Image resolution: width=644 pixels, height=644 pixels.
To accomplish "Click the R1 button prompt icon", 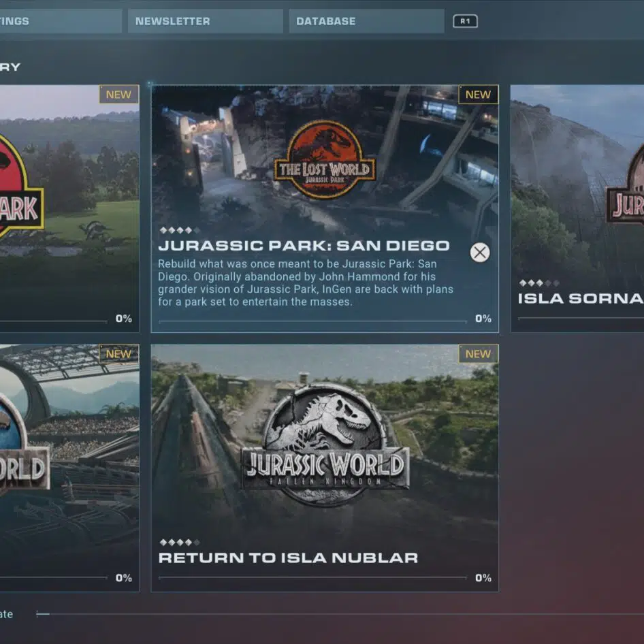I will pyautogui.click(x=465, y=21).
